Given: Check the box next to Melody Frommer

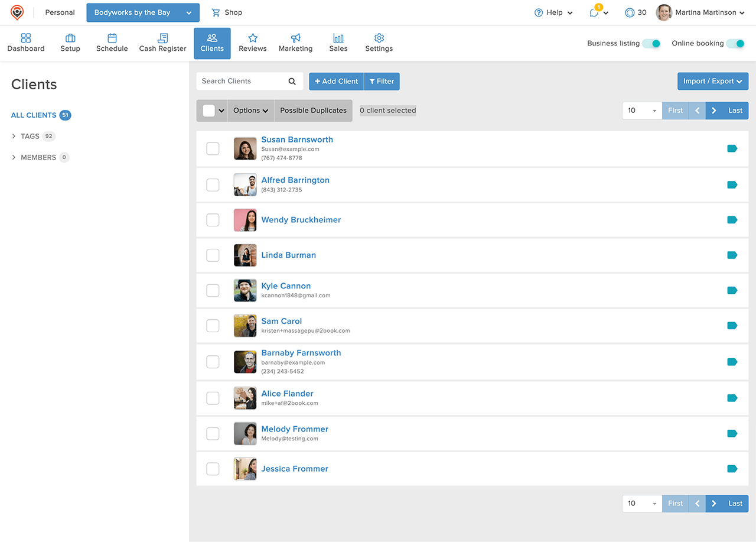Looking at the screenshot, I should (213, 434).
